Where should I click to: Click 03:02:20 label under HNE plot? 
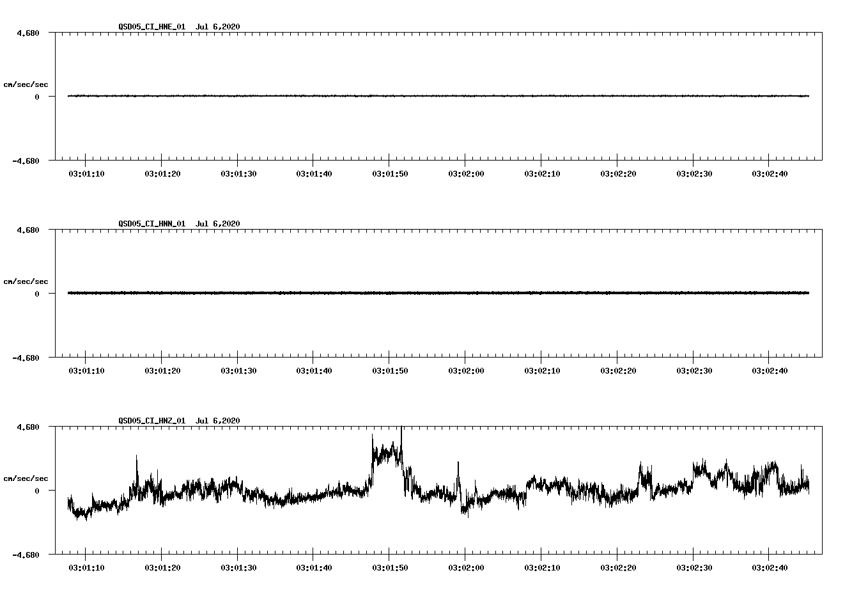point(618,173)
